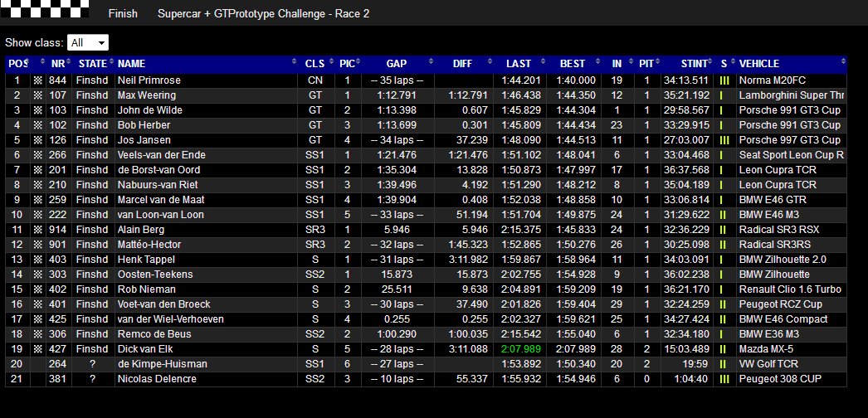Sort by GAP column header
The height and width of the screenshot is (418, 868).
(x=397, y=64)
